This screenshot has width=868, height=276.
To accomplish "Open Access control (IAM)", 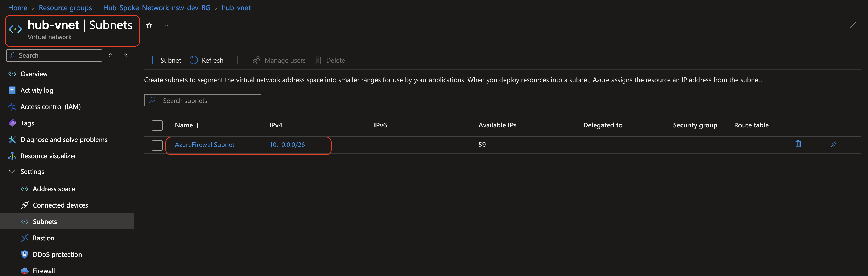I will coord(12,106).
